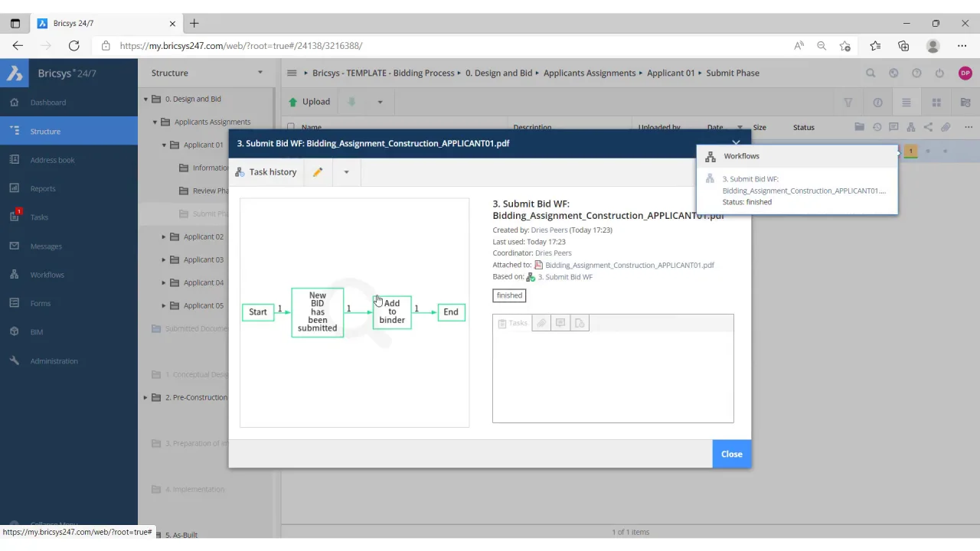Open Address book in the sidebar
980x551 pixels.
[52, 160]
